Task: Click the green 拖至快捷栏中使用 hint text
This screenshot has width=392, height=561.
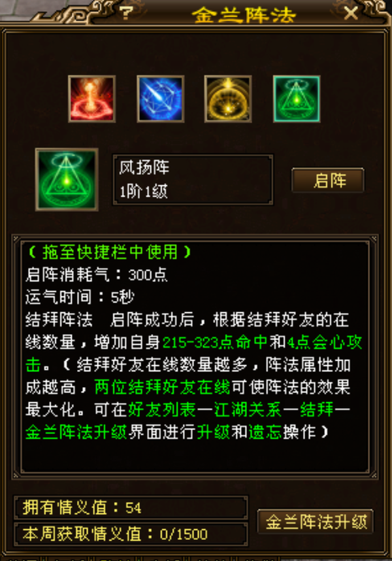Action: (x=109, y=252)
